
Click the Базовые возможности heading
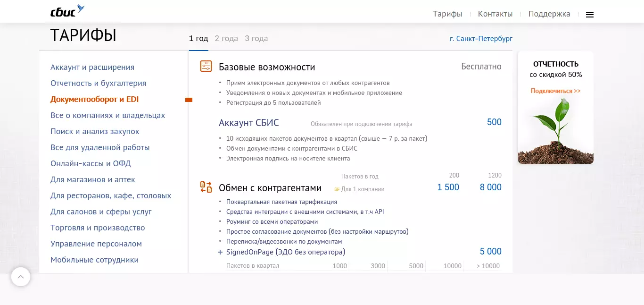pos(267,67)
